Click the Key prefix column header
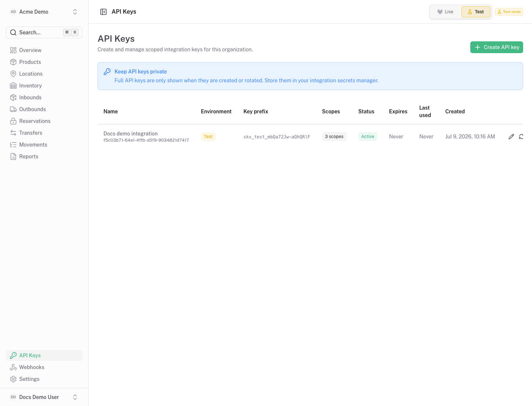Viewport: 532px width, 406px height. point(256,111)
